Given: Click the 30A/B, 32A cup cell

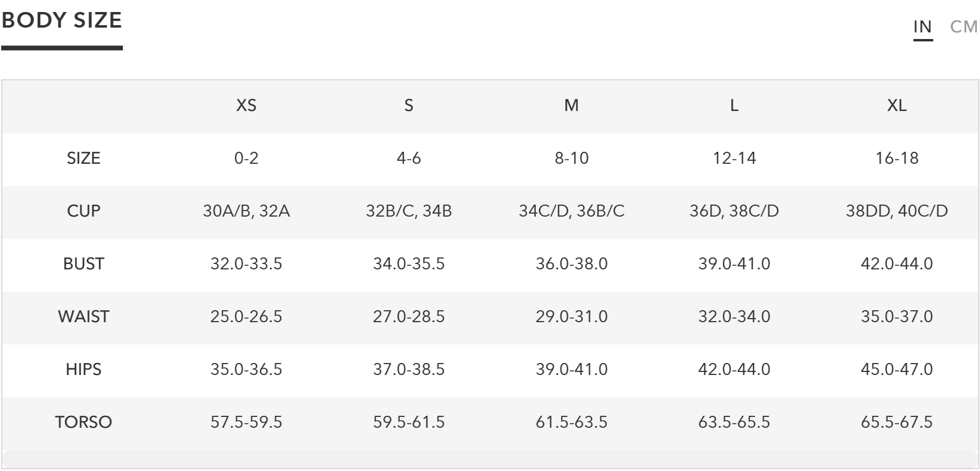Looking at the screenshot, I should (x=246, y=211).
